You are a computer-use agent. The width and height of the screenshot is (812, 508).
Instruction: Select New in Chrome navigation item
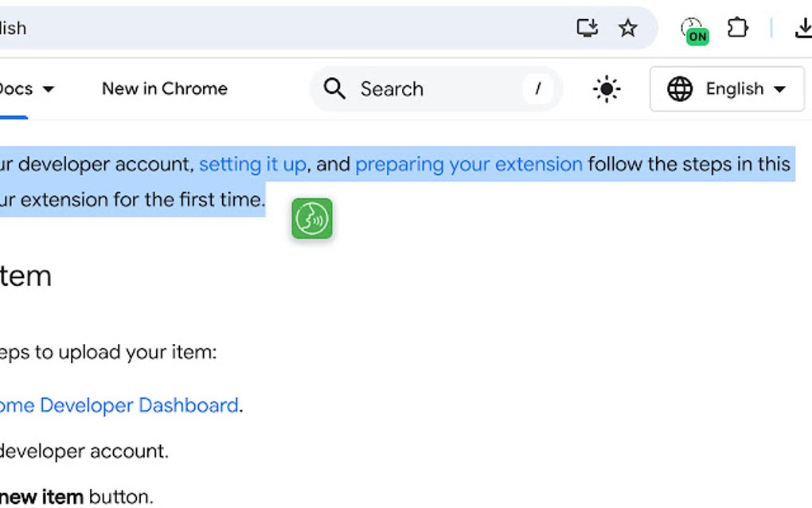click(x=164, y=88)
